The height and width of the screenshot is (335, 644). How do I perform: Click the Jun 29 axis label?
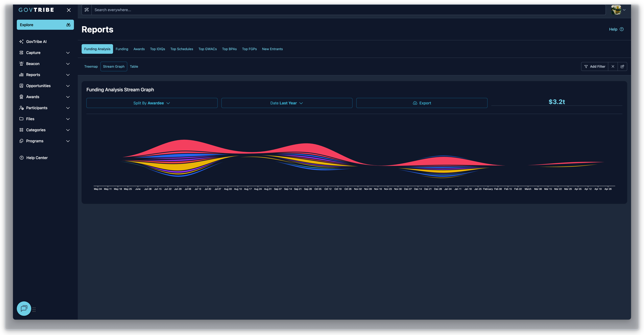pyautogui.click(x=178, y=189)
